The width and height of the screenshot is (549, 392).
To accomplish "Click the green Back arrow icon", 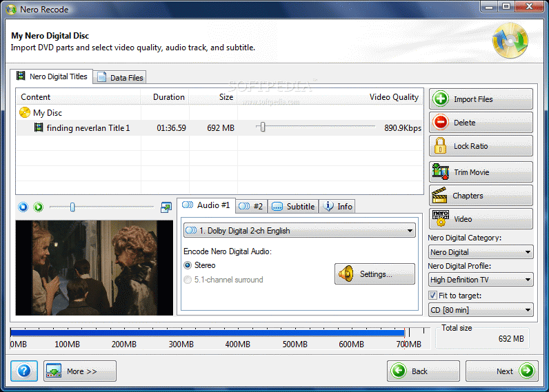I will [x=399, y=371].
